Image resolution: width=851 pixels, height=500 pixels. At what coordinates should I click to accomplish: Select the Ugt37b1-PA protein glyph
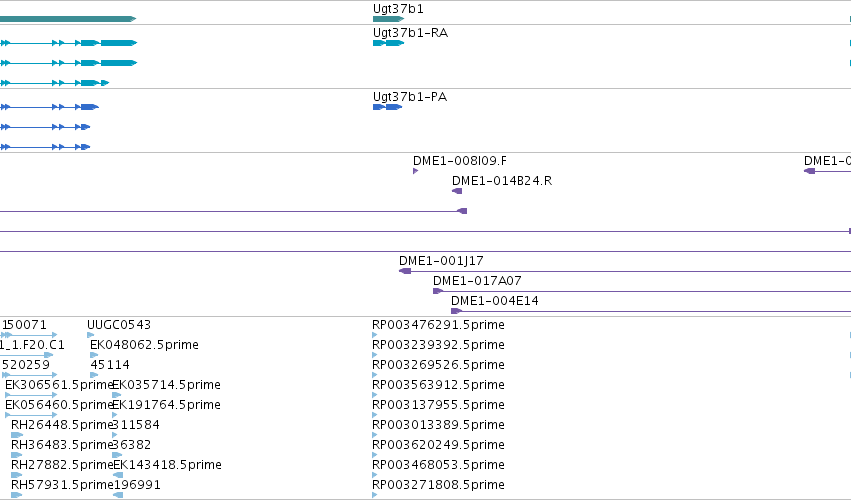pyautogui.click(x=388, y=107)
